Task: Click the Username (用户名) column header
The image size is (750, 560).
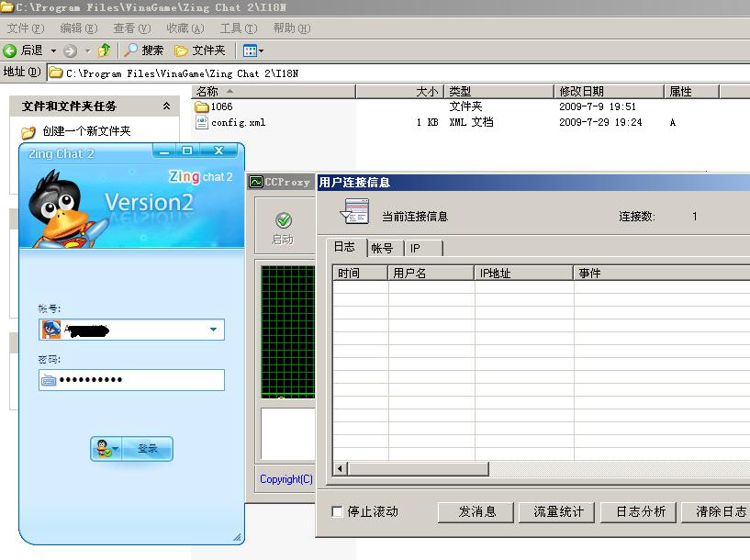Action: click(431, 273)
